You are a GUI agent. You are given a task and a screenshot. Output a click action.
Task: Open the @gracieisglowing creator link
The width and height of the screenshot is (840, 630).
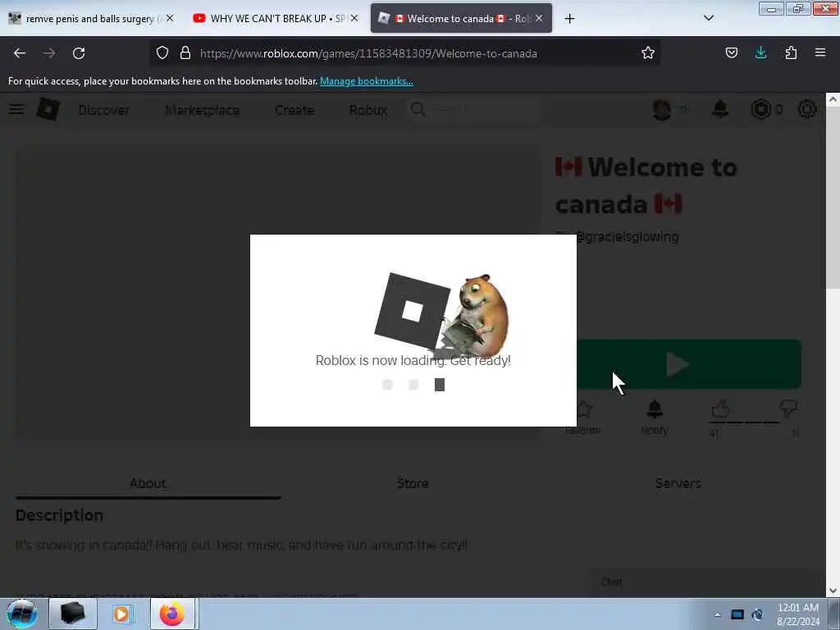pyautogui.click(x=626, y=237)
